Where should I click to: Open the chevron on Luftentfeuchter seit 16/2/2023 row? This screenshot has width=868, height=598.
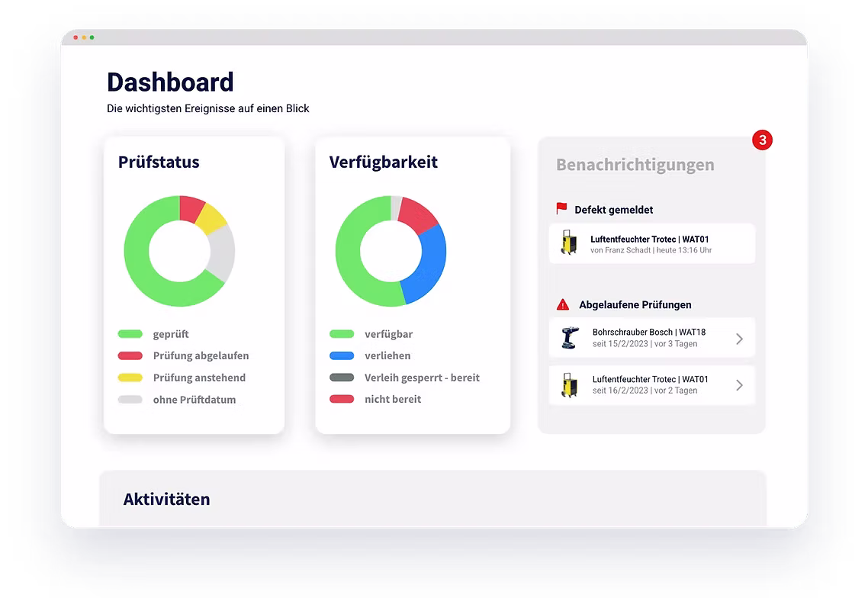click(x=739, y=385)
